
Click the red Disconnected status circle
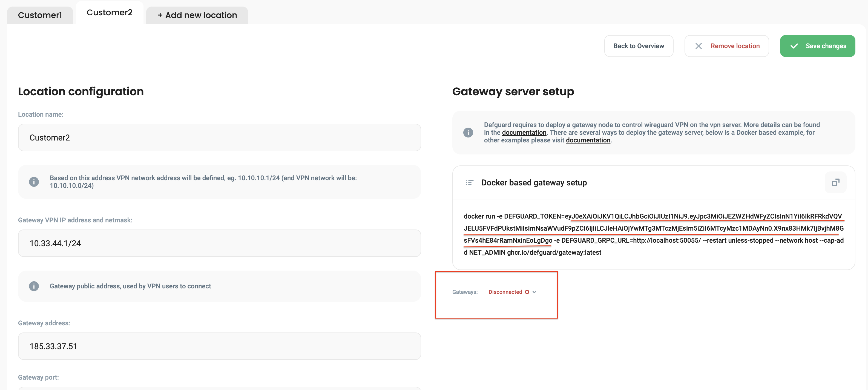[527, 292]
